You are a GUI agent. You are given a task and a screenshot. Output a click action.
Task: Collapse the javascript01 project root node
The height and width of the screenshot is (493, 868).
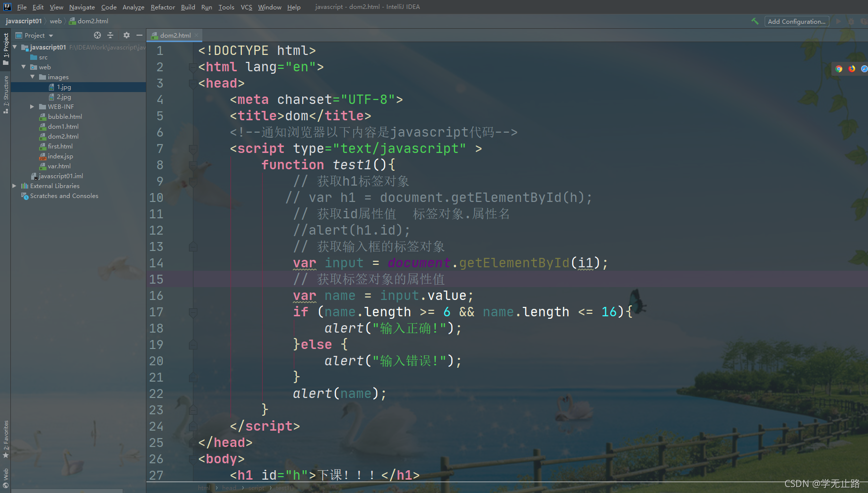point(15,47)
